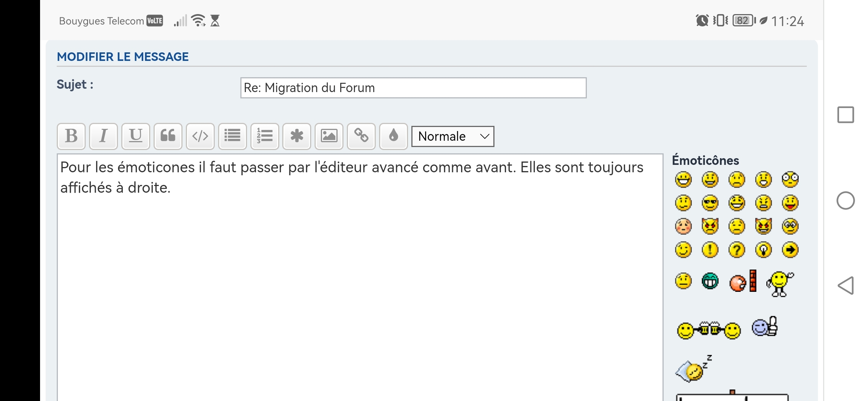Screen dimensions: 868x401
Task: Toggle underline text formatting
Action: (136, 136)
